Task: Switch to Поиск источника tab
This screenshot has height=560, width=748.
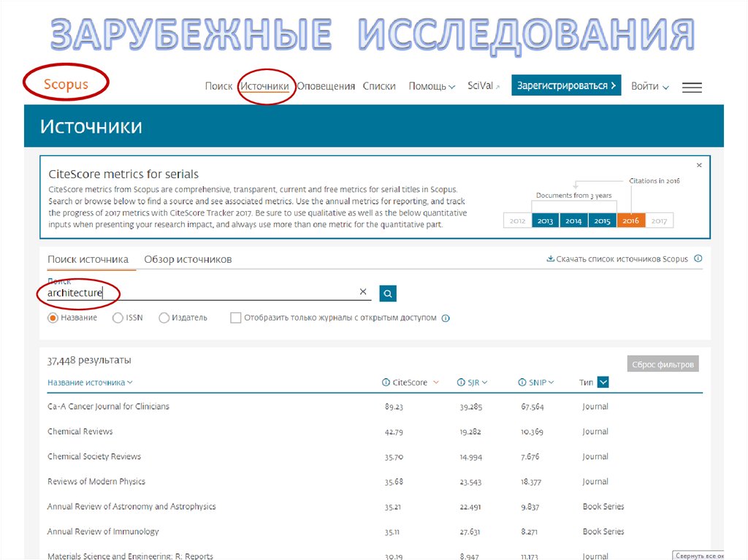Action: [88, 259]
